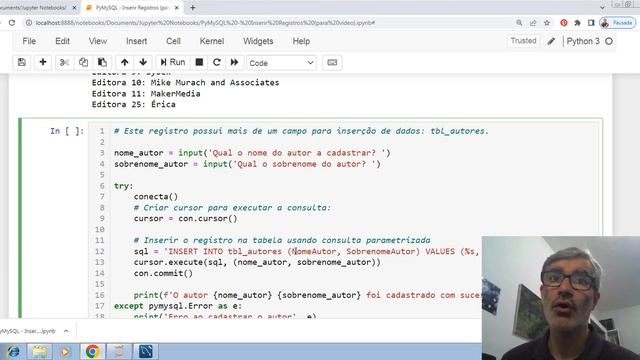Open the Kernel menu
The image size is (640, 360).
[x=212, y=41]
